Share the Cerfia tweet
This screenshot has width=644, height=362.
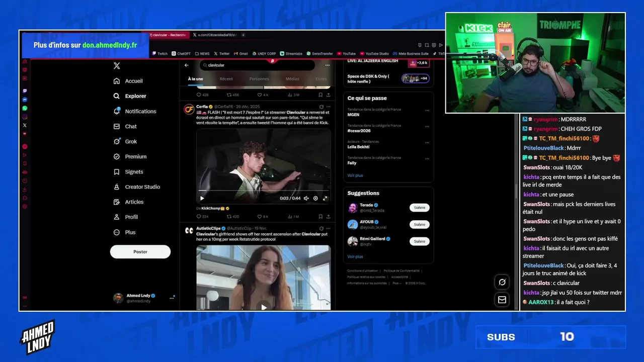(328, 217)
